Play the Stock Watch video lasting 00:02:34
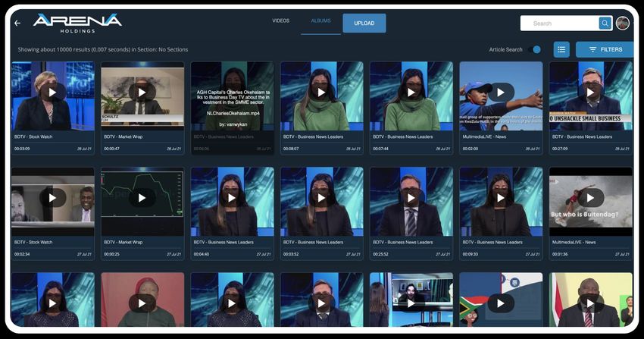The width and height of the screenshot is (644, 339). tap(52, 198)
